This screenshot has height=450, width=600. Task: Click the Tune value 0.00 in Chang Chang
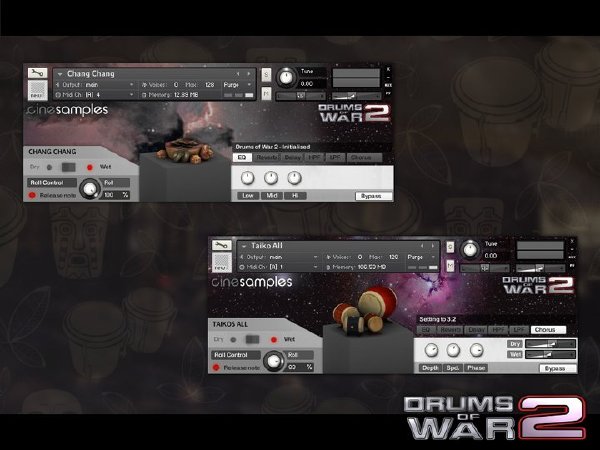(x=307, y=84)
